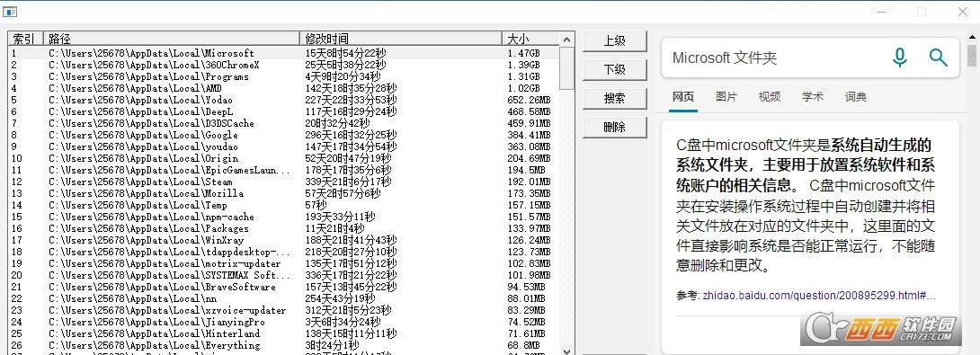The image size is (980, 355).
Task: Click the 搜索 button
Action: (614, 99)
